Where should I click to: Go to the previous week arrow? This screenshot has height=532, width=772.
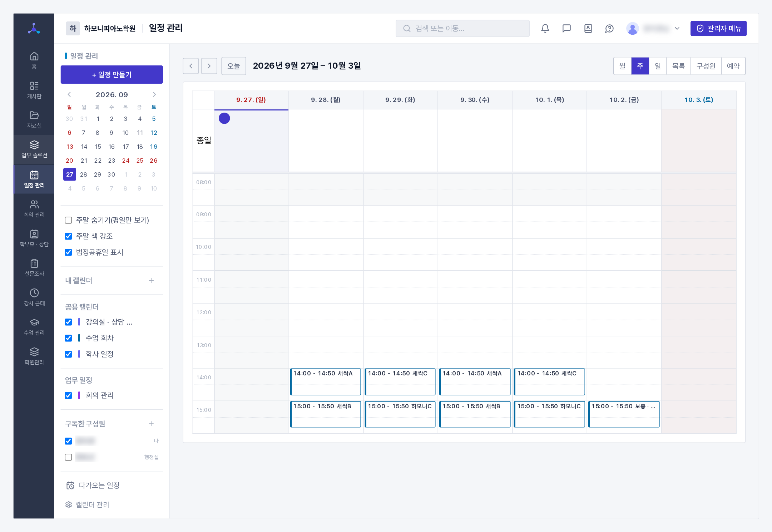click(191, 66)
